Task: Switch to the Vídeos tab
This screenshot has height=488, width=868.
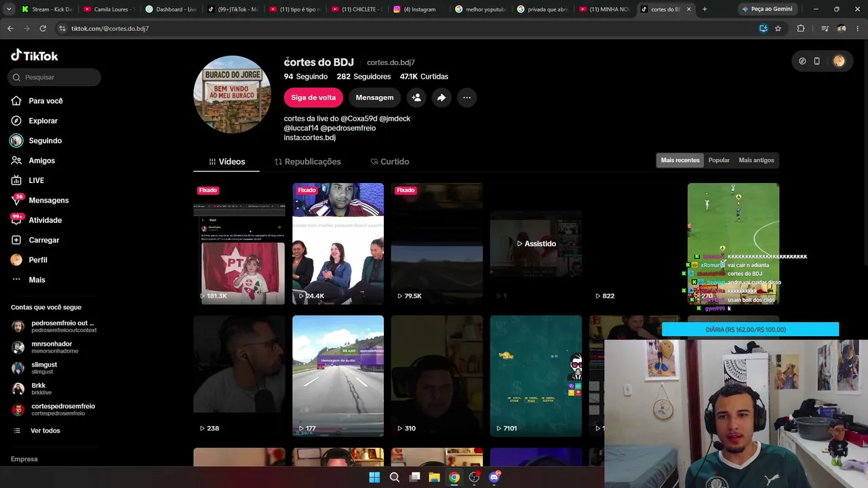Action: [227, 161]
